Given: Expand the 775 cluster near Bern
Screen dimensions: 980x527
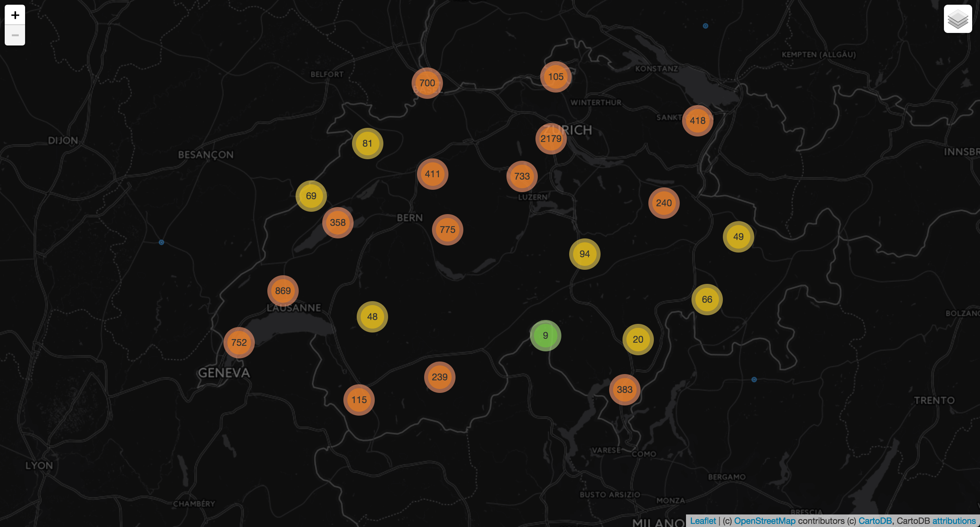Looking at the screenshot, I should pyautogui.click(x=447, y=229).
